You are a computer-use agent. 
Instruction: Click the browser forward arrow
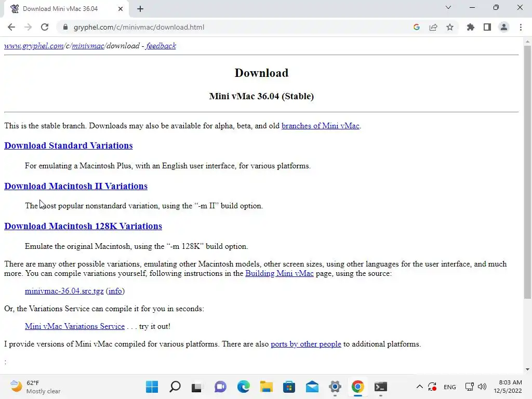(28, 27)
